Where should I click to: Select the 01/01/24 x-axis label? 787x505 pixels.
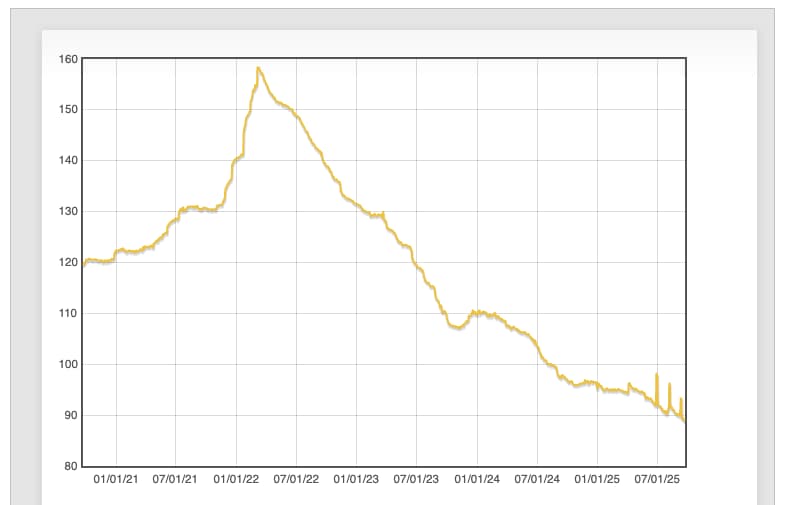pos(477,479)
